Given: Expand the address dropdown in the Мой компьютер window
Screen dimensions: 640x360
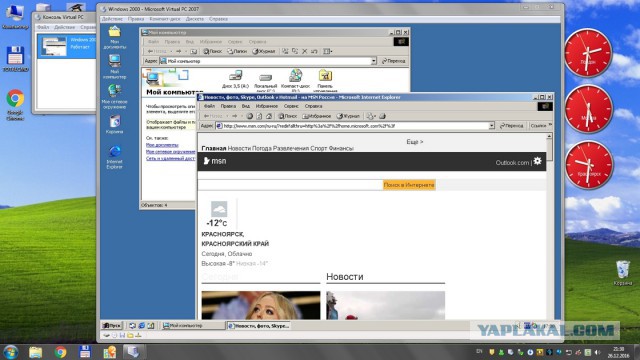Looking at the screenshot, I should [x=373, y=61].
